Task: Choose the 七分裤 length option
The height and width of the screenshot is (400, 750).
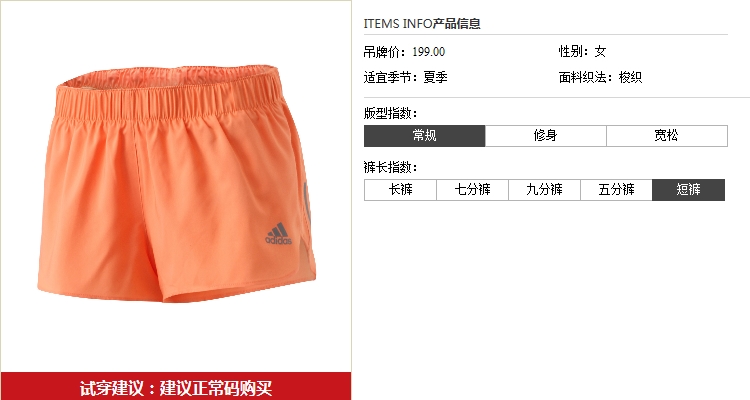Action: click(x=472, y=190)
